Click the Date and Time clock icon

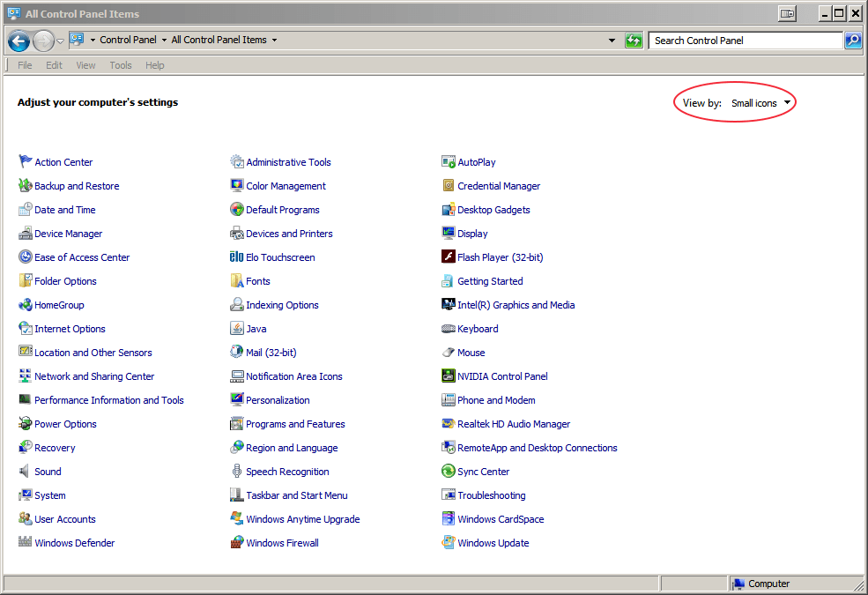pos(25,209)
